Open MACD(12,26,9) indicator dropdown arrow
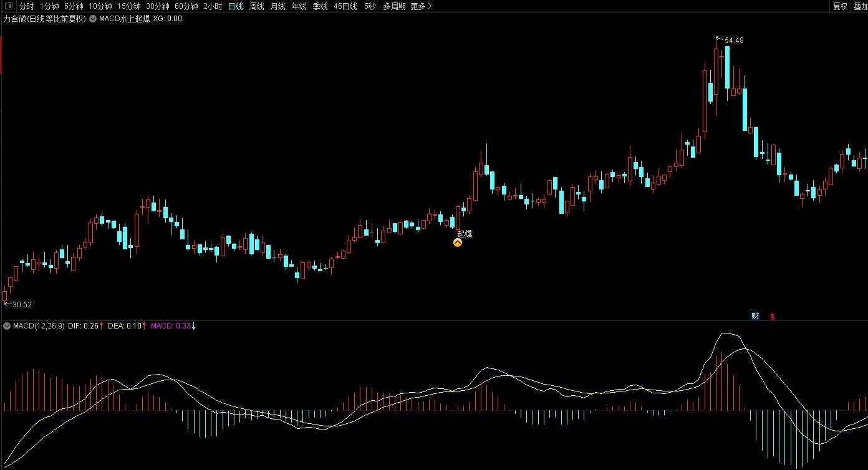 pos(7,325)
